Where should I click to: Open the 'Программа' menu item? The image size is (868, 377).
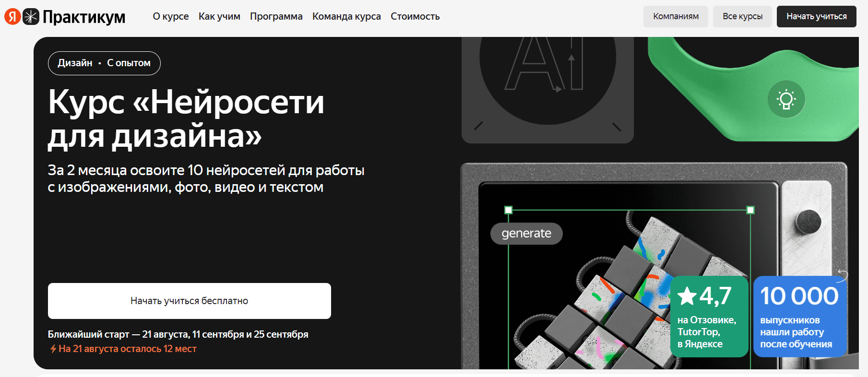coord(276,16)
